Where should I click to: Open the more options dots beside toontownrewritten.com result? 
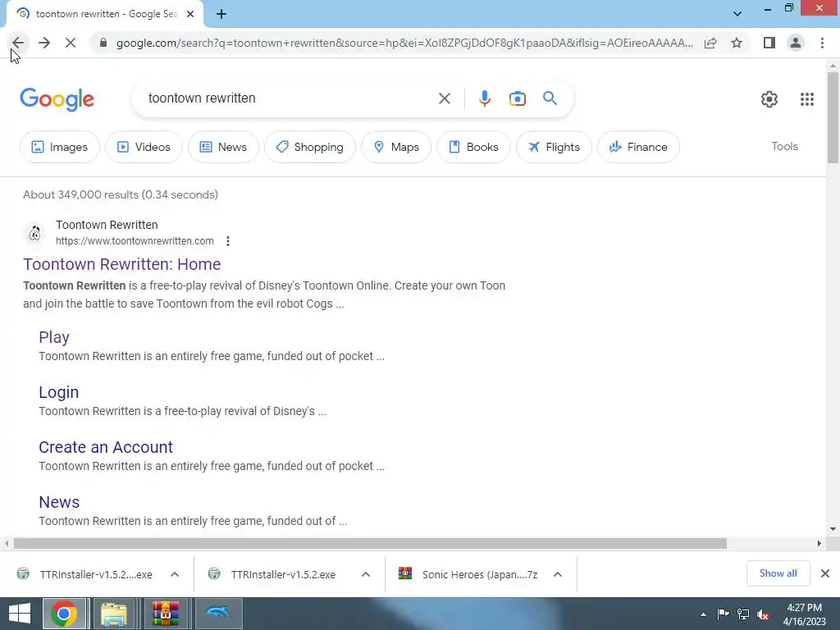pyautogui.click(x=228, y=241)
